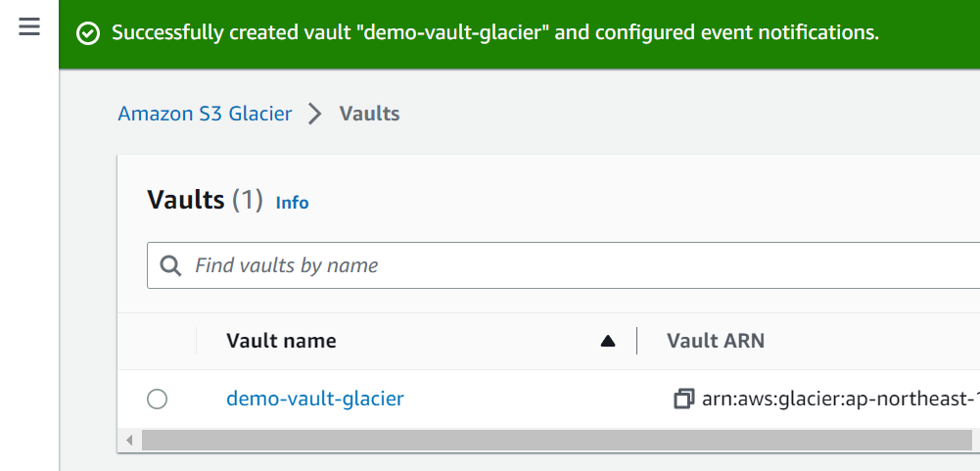Select the demo-vault-glacier radio button
The height and width of the screenshot is (471, 980).
click(157, 399)
